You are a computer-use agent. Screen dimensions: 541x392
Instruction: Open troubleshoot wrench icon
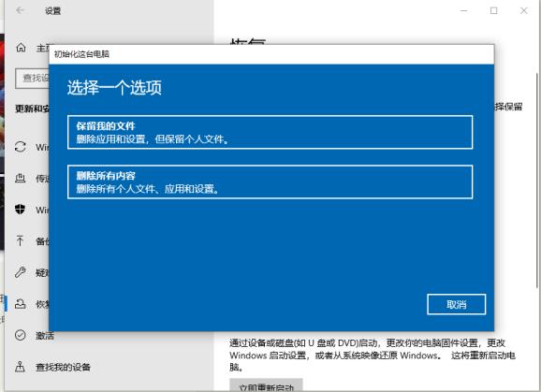coord(20,272)
